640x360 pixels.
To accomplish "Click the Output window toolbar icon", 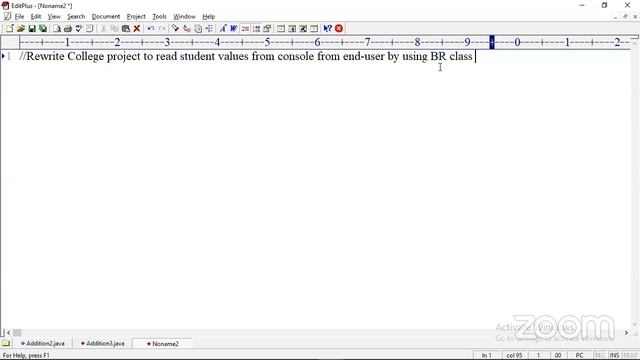I will (x=292, y=29).
